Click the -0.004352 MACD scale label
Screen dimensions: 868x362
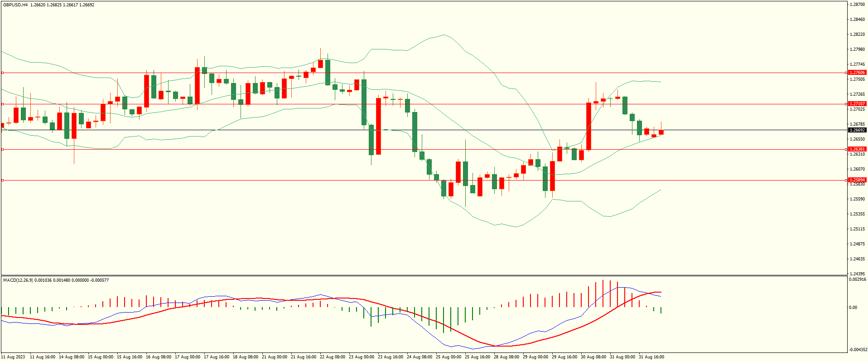tap(858, 350)
